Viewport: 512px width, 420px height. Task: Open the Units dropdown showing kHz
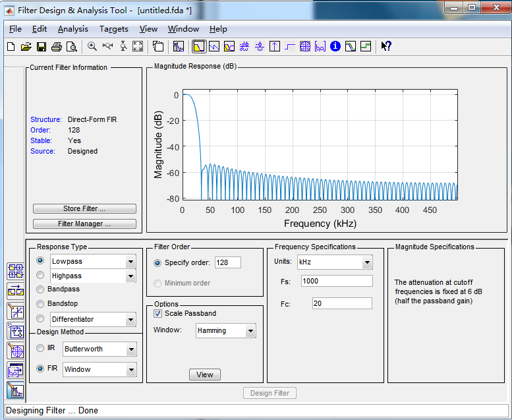[366, 262]
